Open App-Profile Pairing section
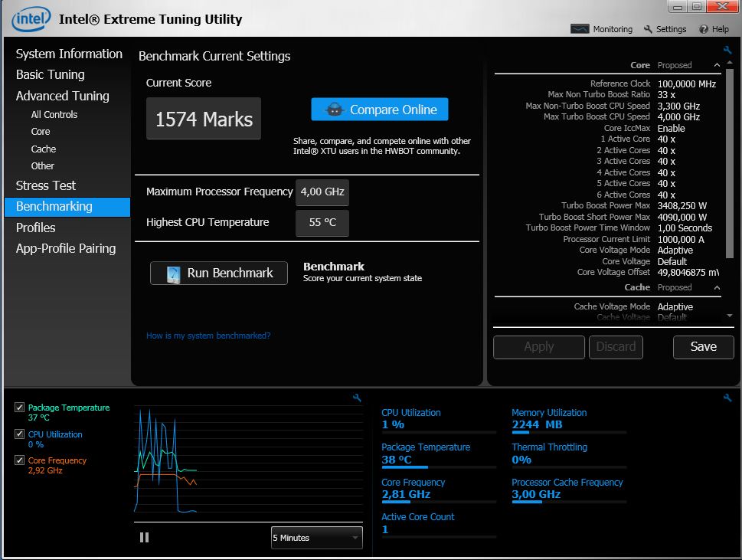 click(x=66, y=248)
